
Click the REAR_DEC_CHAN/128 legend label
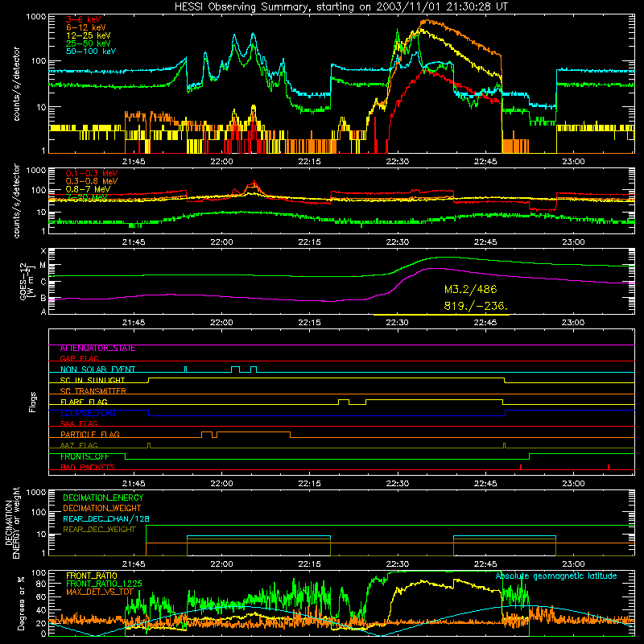(x=106, y=518)
